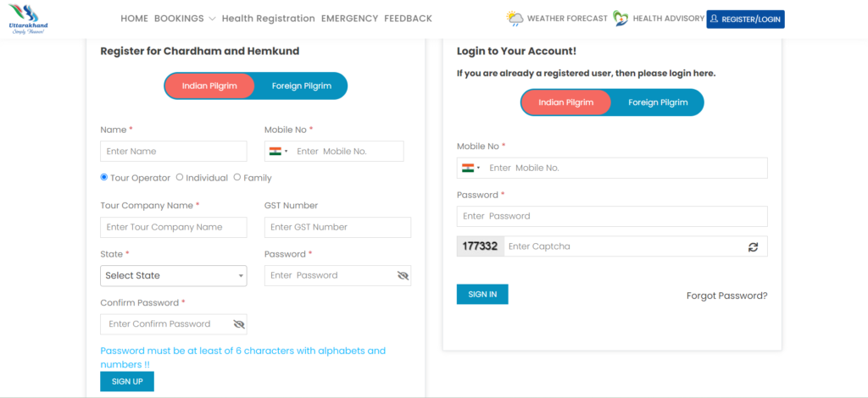Viewport: 868px width, 398px height.
Task: Go to Health Registration menu item
Action: (269, 19)
